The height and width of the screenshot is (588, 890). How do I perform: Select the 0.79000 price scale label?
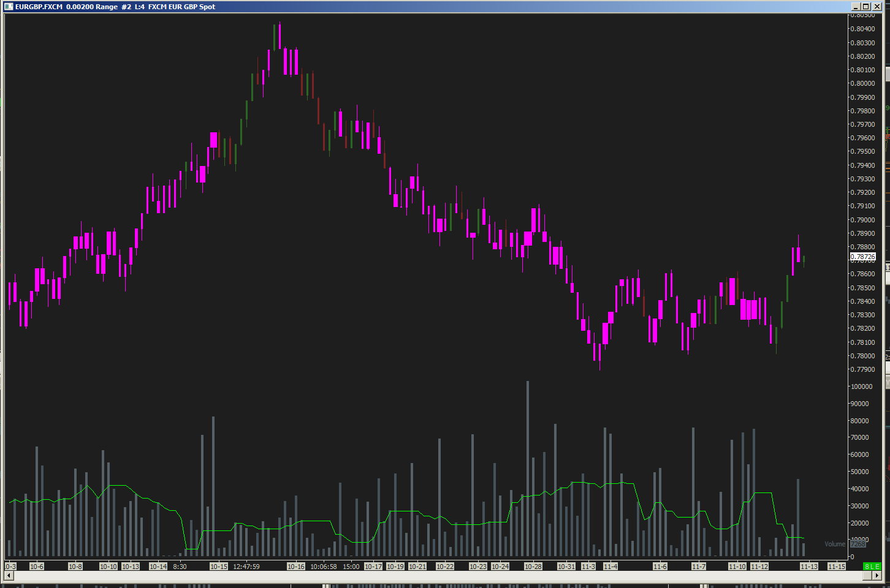863,220
